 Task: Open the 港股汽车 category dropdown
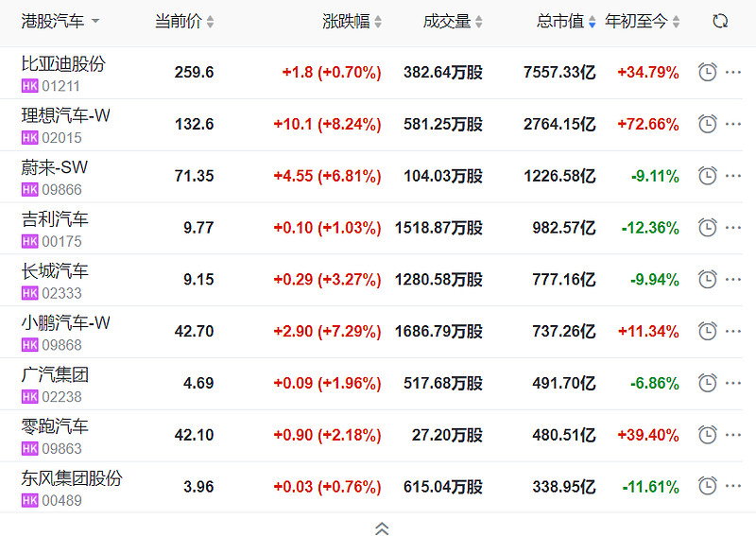(60, 21)
